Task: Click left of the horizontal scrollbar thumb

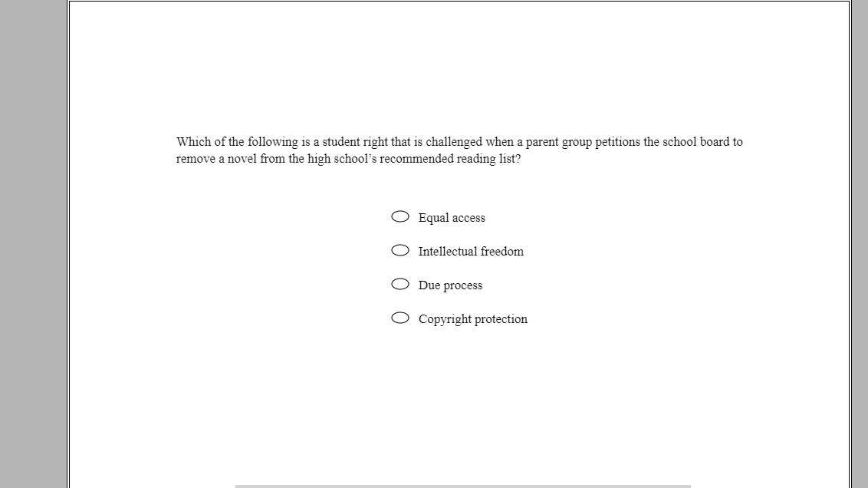Action: [x=153, y=484]
